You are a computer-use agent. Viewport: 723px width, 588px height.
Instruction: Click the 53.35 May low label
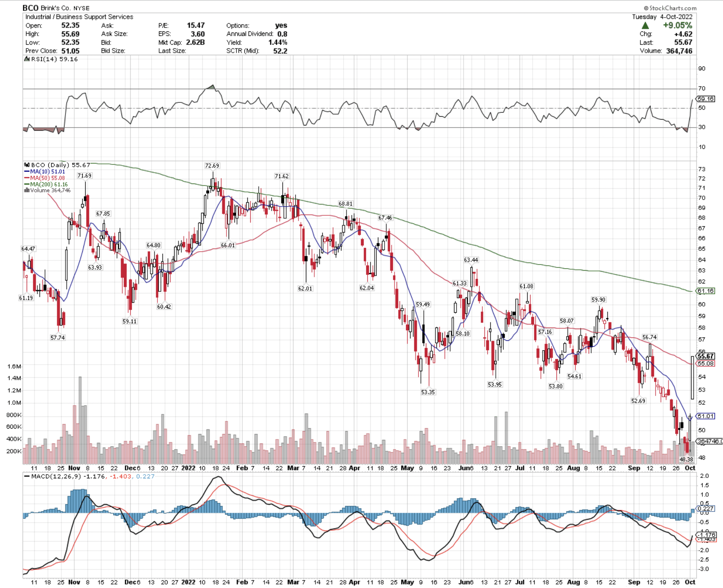click(x=428, y=392)
